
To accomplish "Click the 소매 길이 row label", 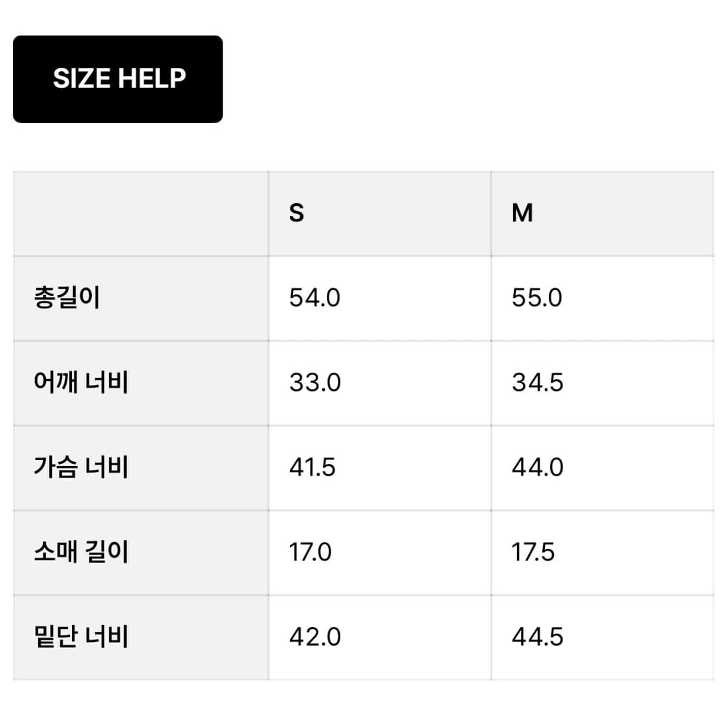I will click(x=81, y=552).
